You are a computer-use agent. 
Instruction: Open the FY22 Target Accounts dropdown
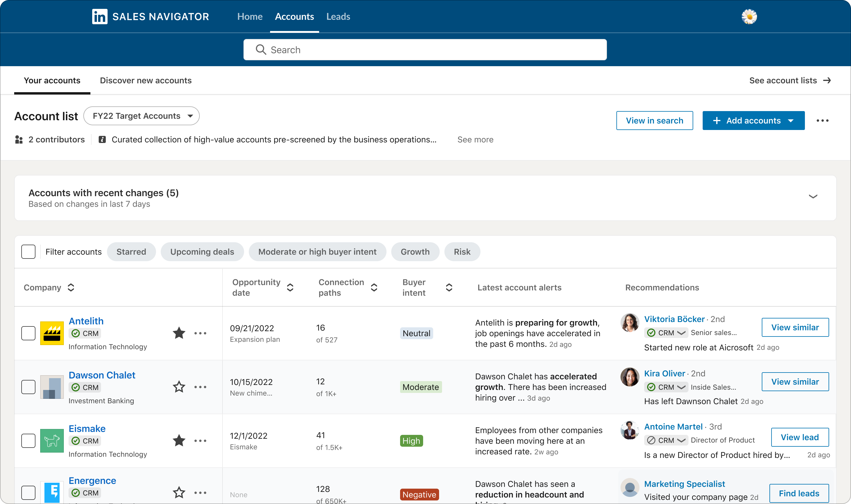click(142, 116)
